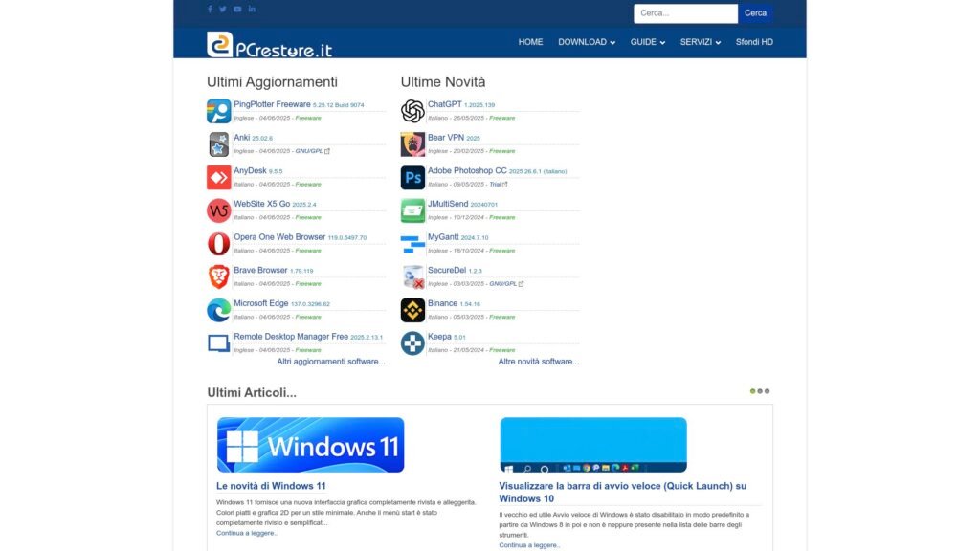This screenshot has height=551, width=980.
Task: Open external license link icon beside Anki GNU/GPL
Action: click(x=327, y=151)
